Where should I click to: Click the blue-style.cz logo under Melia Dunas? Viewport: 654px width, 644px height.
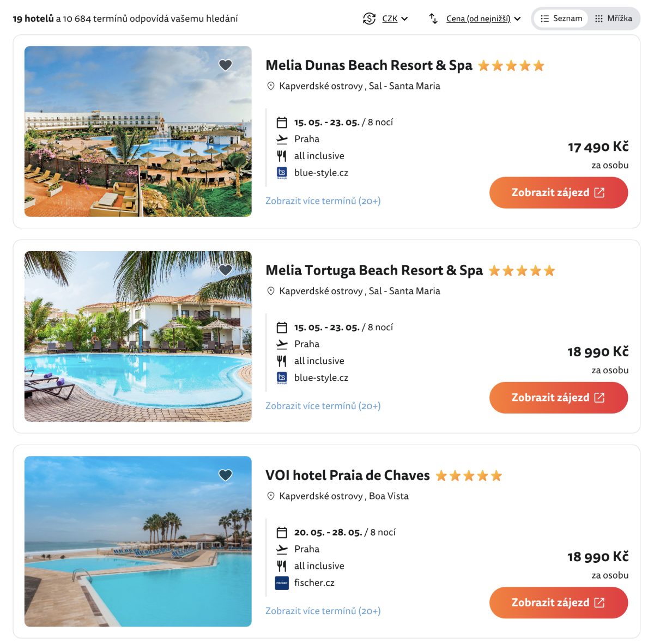(282, 173)
